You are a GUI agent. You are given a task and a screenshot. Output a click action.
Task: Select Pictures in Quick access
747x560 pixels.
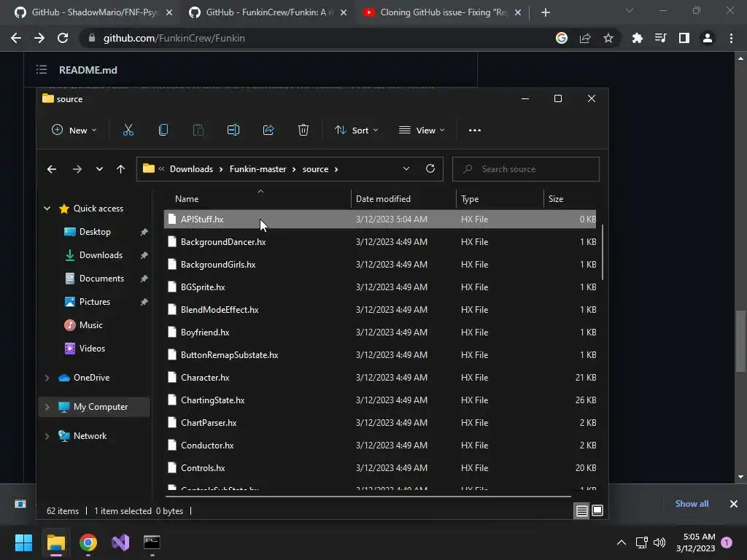point(95,302)
